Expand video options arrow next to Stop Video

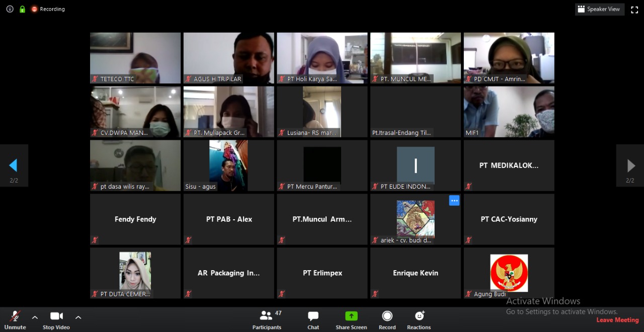pos(78,317)
